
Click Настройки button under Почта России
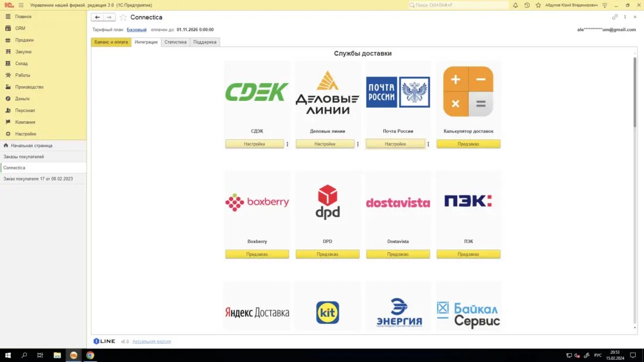coord(395,144)
